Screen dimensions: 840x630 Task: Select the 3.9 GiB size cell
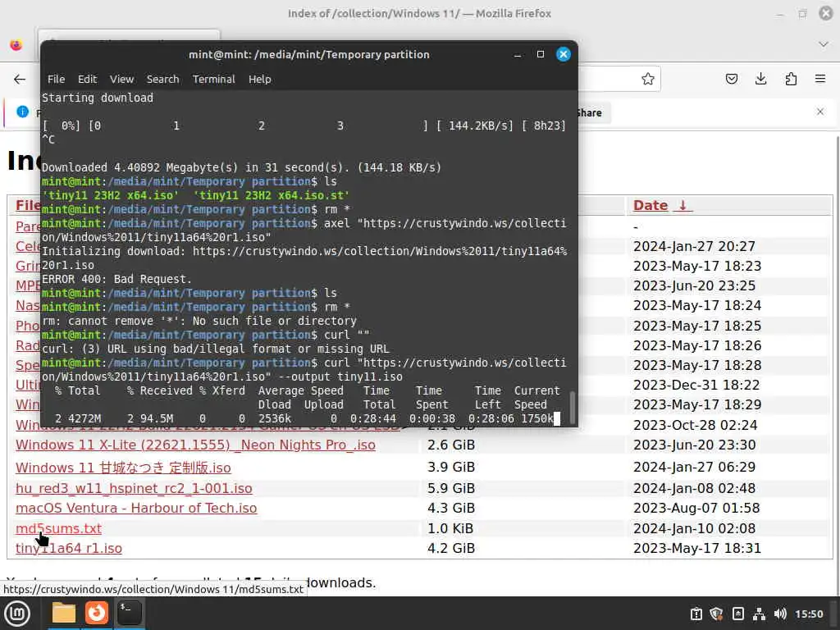click(x=451, y=467)
